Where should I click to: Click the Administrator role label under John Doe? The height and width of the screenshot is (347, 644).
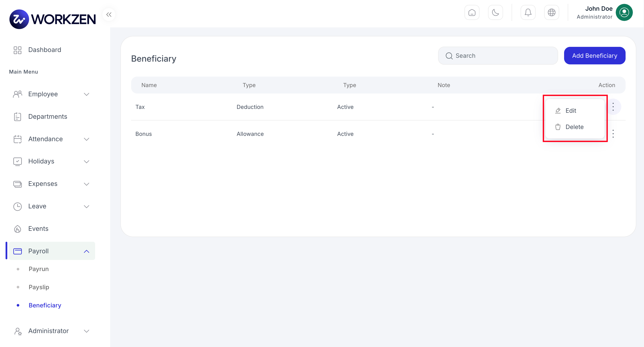click(x=595, y=17)
